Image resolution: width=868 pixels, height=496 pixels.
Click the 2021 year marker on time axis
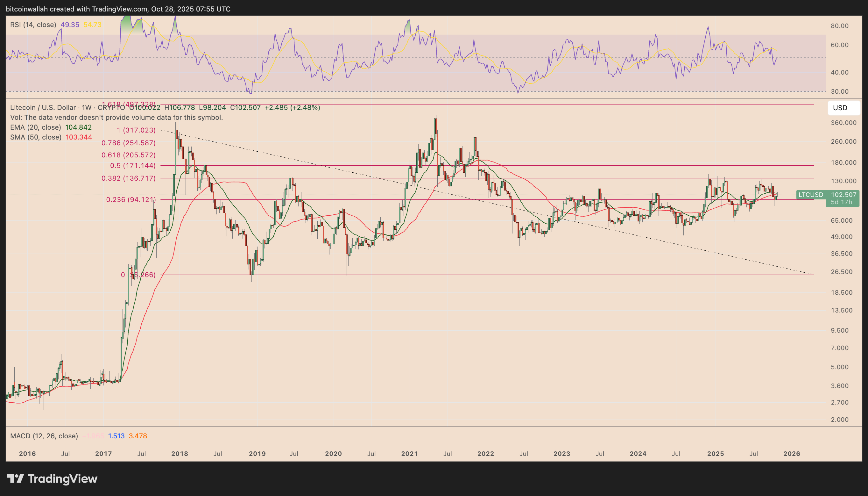tap(409, 454)
